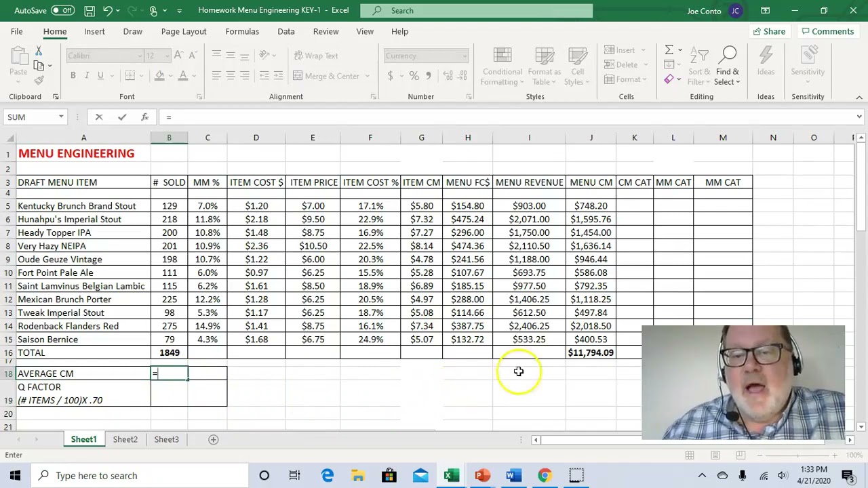Open the Find & Select dropdown
The height and width of the screenshot is (488, 868).
(728, 66)
